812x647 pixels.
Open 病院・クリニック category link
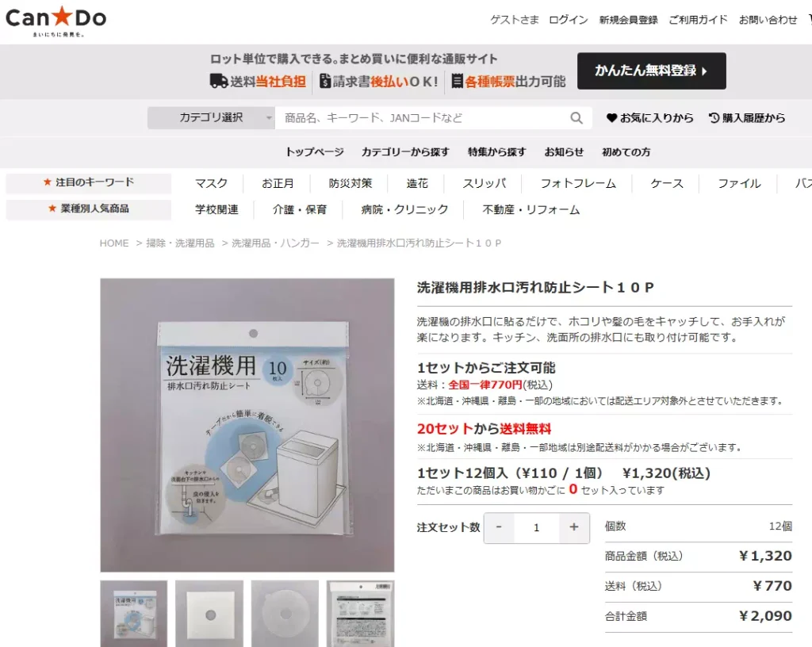pos(404,209)
